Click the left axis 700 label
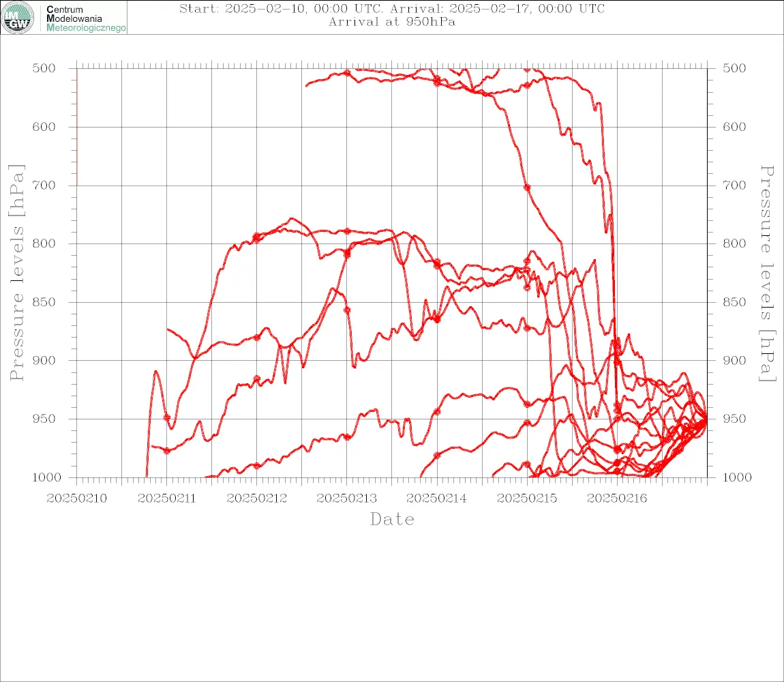The image size is (784, 682). tap(44, 185)
